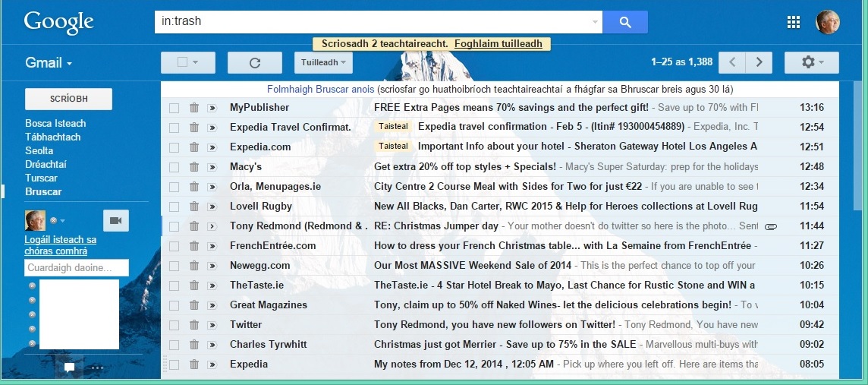Click the Cuardaigh daoine search field

tap(76, 268)
